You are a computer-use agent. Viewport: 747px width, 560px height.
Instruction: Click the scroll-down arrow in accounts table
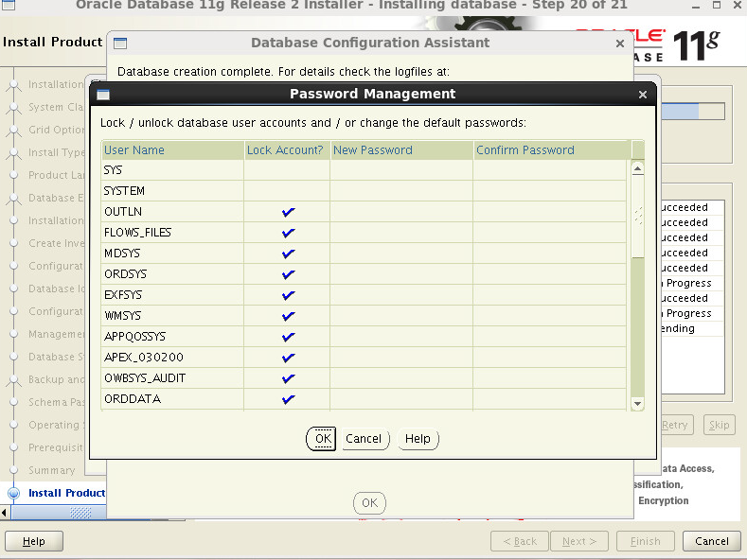638,404
